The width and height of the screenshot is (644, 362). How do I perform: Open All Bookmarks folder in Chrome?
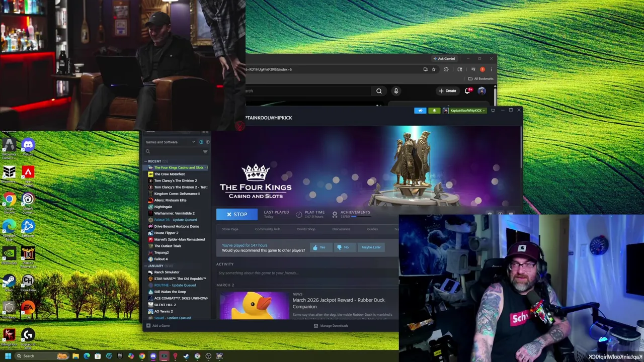coord(480,79)
